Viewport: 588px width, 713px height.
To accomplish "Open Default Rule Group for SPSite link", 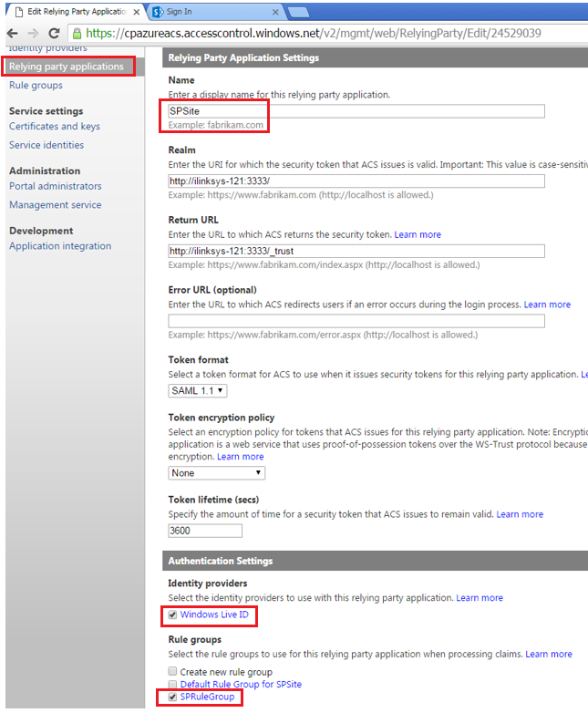I will 241,684.
